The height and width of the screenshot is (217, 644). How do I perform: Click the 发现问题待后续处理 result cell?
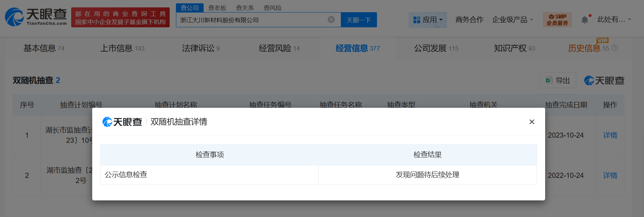[427, 175]
